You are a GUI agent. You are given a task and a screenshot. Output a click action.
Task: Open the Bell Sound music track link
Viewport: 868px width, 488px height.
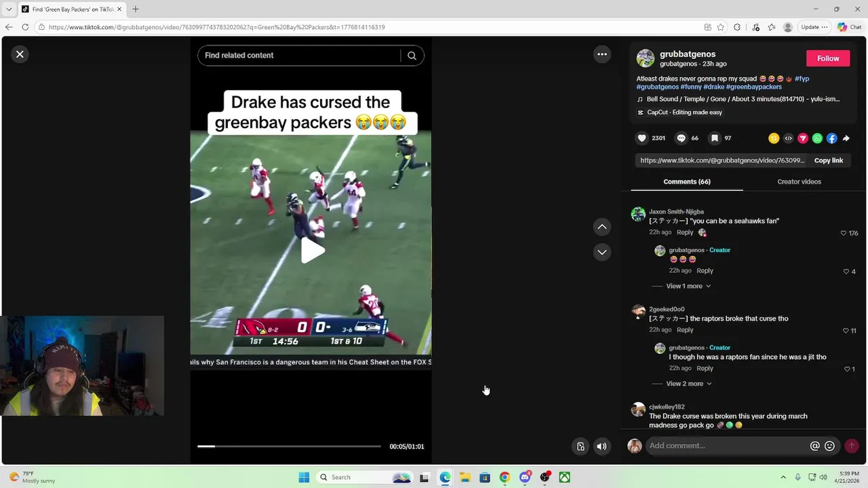743,99
